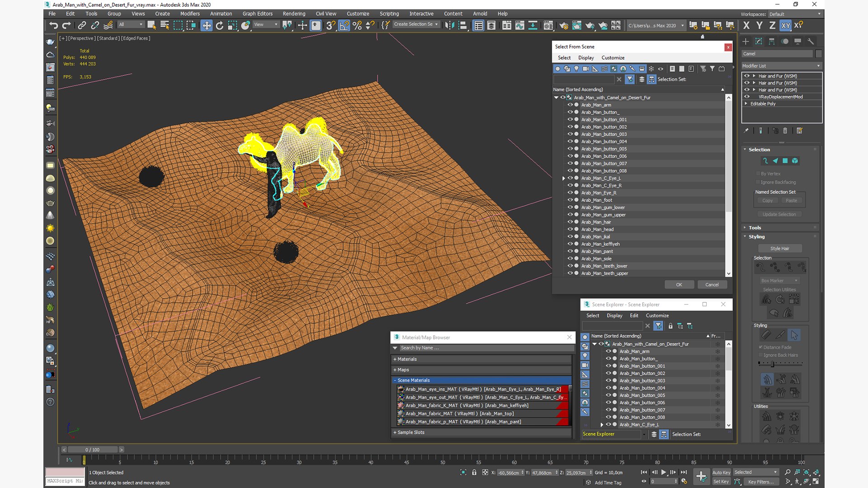This screenshot has height=488, width=868.
Task: Toggle eye of first Hair and Fur (WSM) modifier
Action: [x=747, y=76]
